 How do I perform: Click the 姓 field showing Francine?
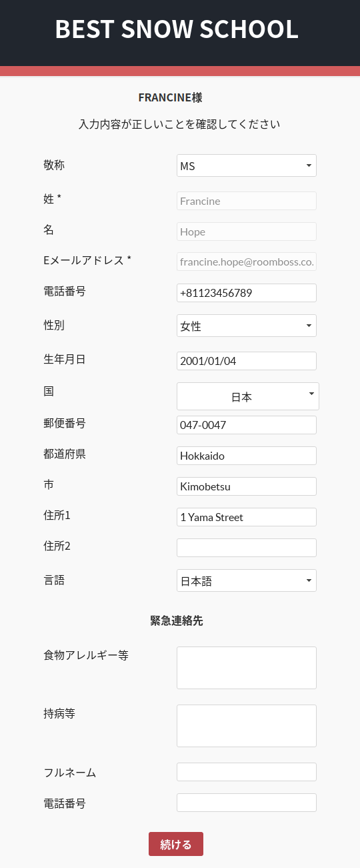click(x=247, y=201)
